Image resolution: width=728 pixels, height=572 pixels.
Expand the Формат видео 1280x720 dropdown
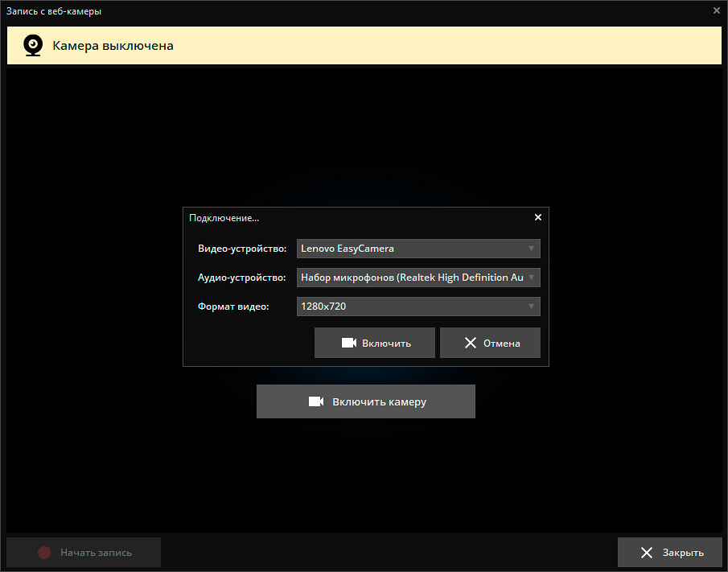point(418,307)
